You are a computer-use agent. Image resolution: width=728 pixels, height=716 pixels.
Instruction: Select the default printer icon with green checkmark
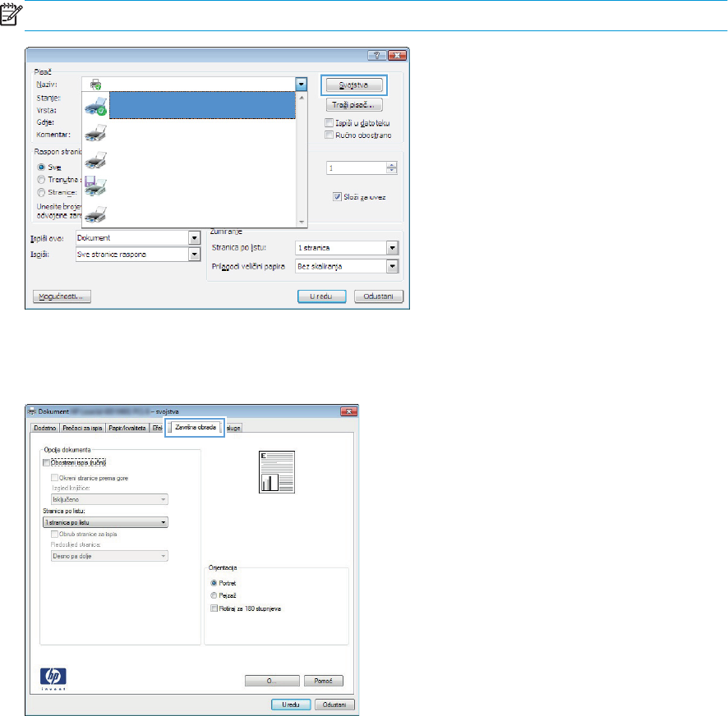tap(96, 106)
